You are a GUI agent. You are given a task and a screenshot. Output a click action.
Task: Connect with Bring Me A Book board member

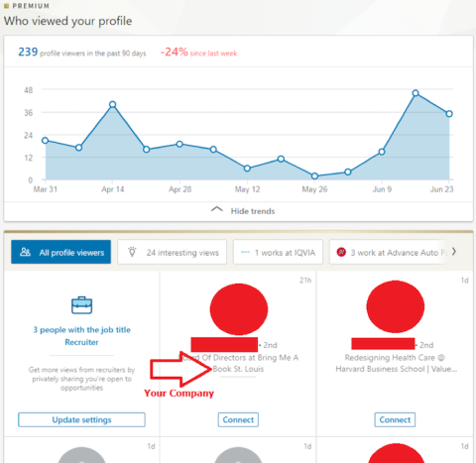tap(238, 419)
